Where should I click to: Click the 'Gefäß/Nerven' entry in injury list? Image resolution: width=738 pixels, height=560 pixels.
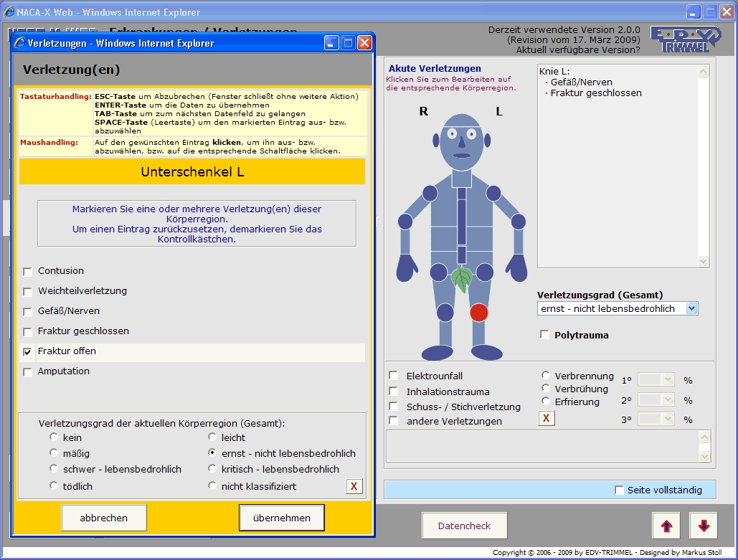[x=580, y=82]
